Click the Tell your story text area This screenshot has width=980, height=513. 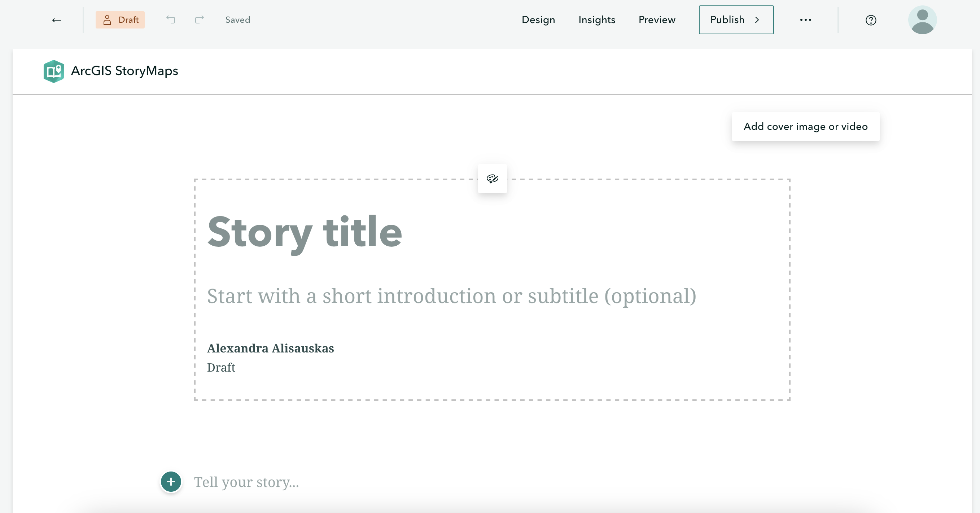pyautogui.click(x=246, y=482)
